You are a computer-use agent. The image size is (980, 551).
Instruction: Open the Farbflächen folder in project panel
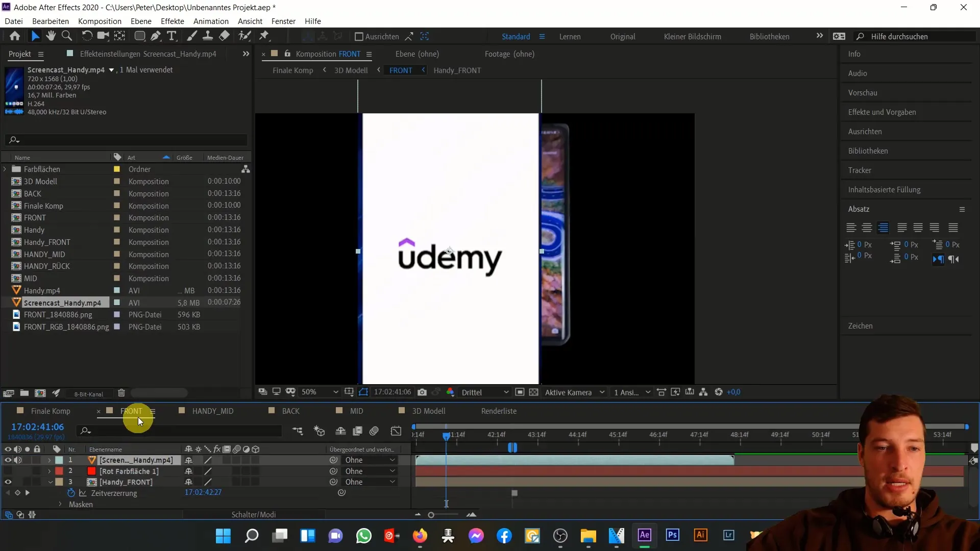click(7, 169)
